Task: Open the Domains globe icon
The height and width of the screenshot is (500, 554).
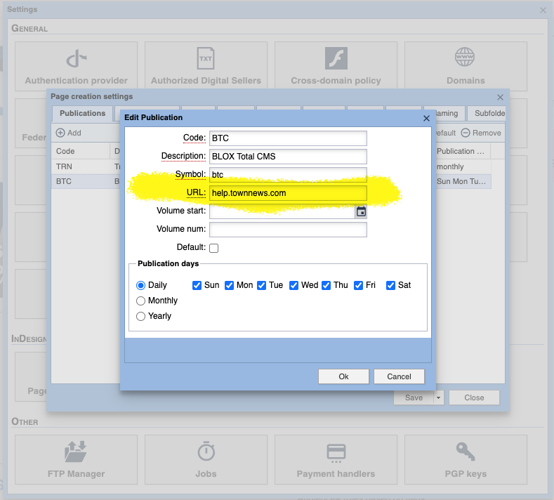Action: pyautogui.click(x=465, y=57)
